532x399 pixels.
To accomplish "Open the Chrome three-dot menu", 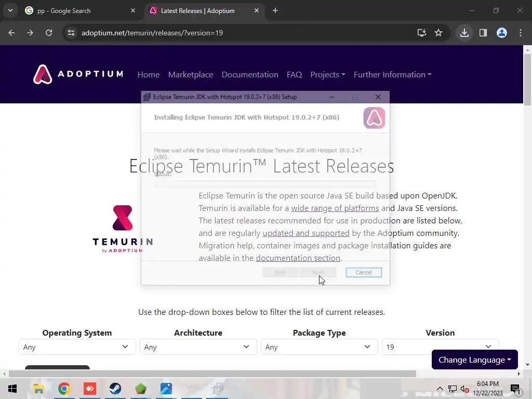I will pyautogui.click(x=521, y=33).
